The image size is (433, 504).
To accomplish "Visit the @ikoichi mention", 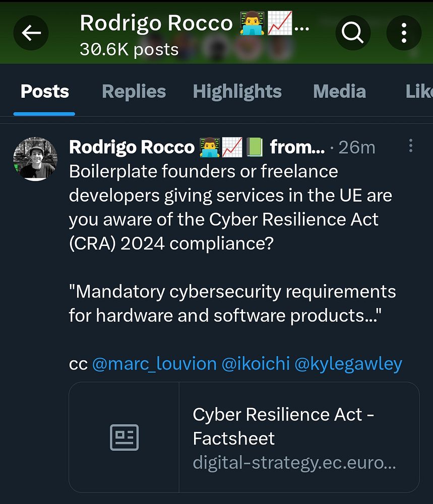I will pos(255,363).
